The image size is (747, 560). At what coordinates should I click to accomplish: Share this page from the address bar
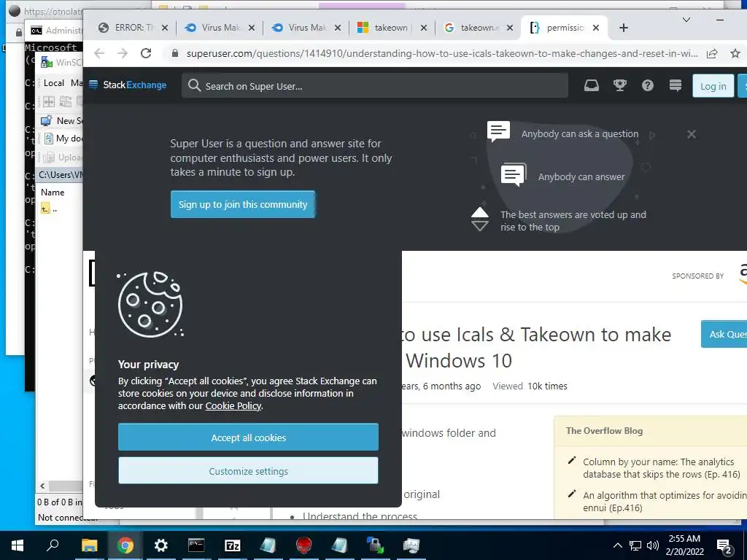click(712, 53)
